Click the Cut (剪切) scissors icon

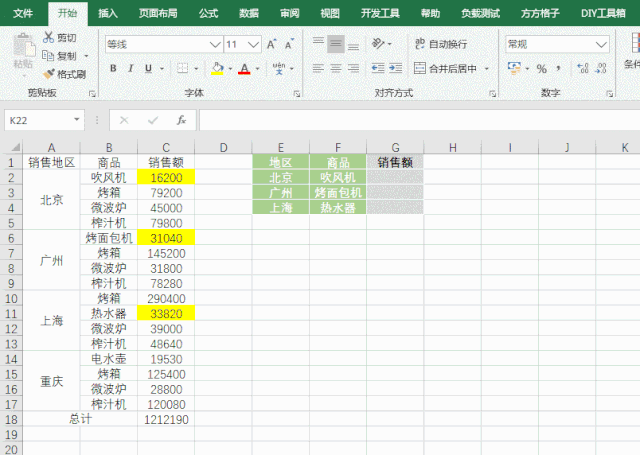(x=49, y=38)
